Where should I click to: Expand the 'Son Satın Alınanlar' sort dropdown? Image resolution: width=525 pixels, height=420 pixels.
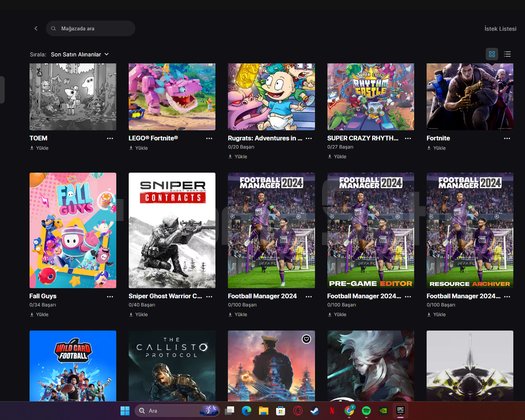pos(80,54)
